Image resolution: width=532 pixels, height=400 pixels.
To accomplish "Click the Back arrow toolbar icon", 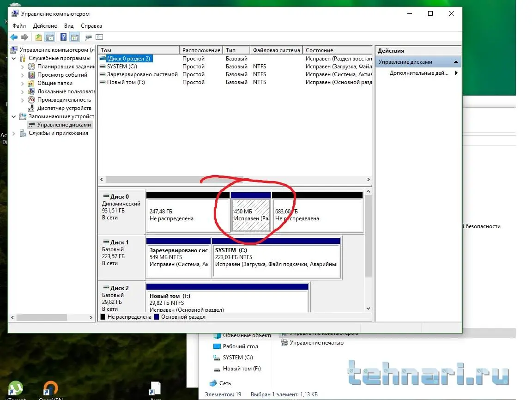I will pyautogui.click(x=14, y=37).
